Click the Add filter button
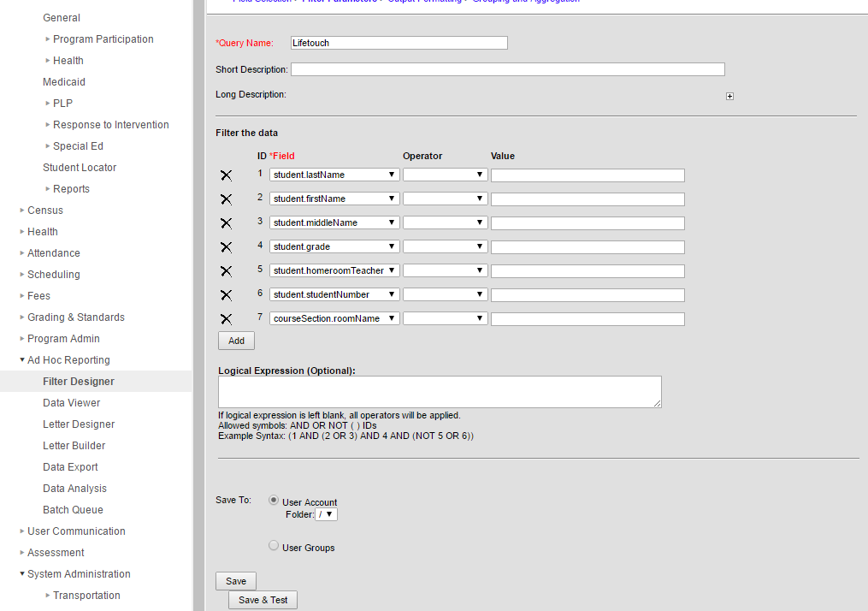868x611 pixels. 236,341
